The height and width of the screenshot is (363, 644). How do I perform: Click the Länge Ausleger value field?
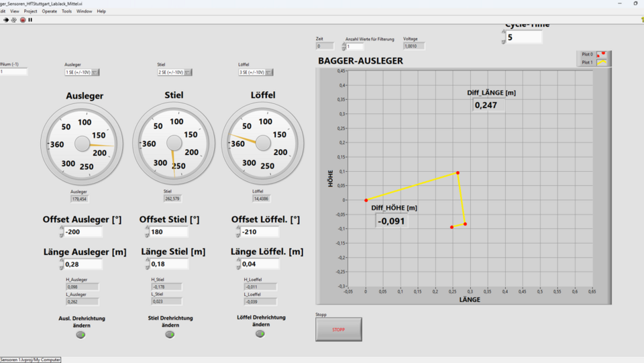83,264
